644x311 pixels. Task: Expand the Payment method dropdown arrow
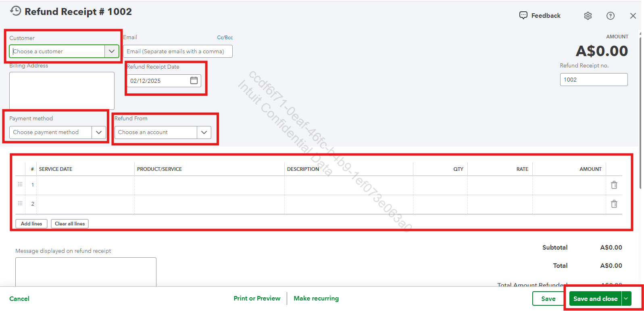99,132
